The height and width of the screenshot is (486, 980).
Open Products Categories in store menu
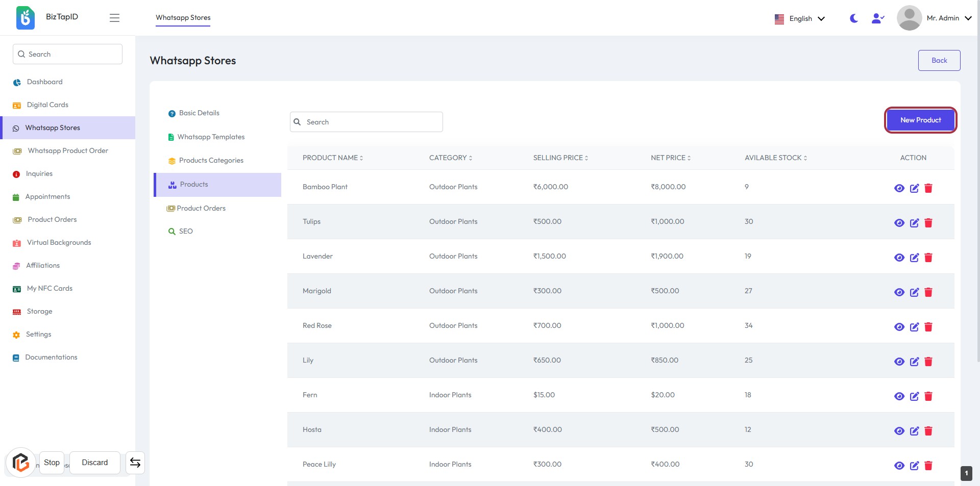tap(211, 161)
